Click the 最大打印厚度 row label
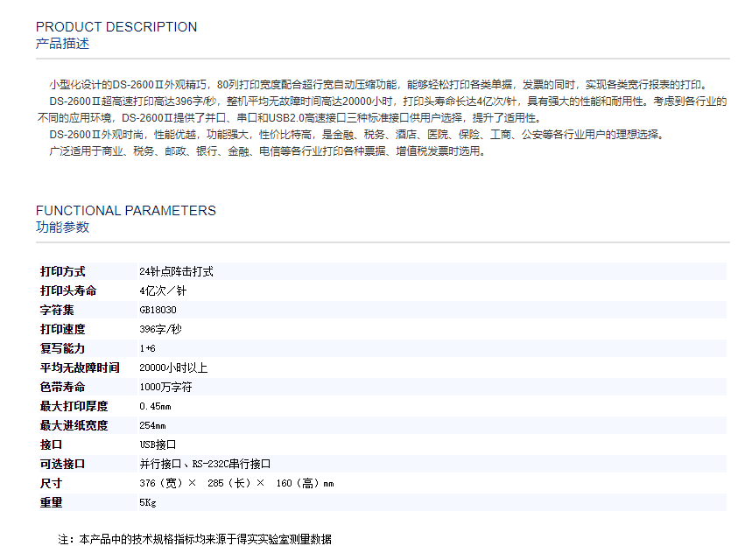 click(74, 406)
